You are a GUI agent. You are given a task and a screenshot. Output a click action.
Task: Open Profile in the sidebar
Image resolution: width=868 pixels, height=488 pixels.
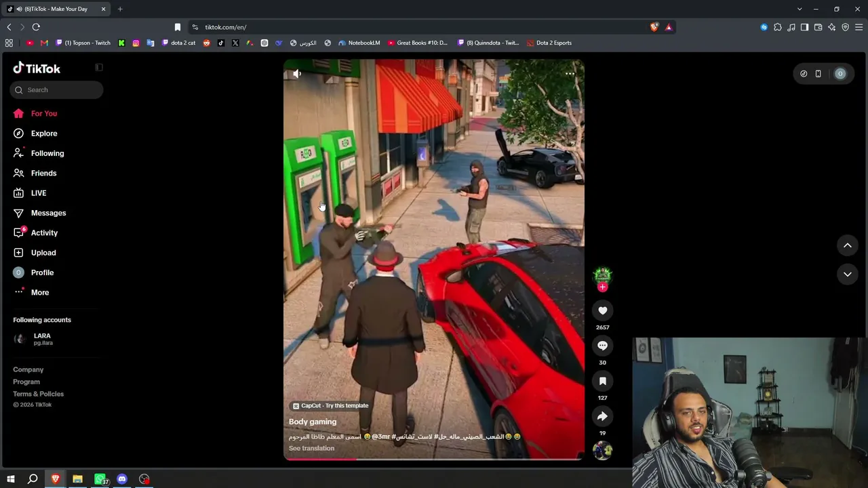pyautogui.click(x=42, y=272)
